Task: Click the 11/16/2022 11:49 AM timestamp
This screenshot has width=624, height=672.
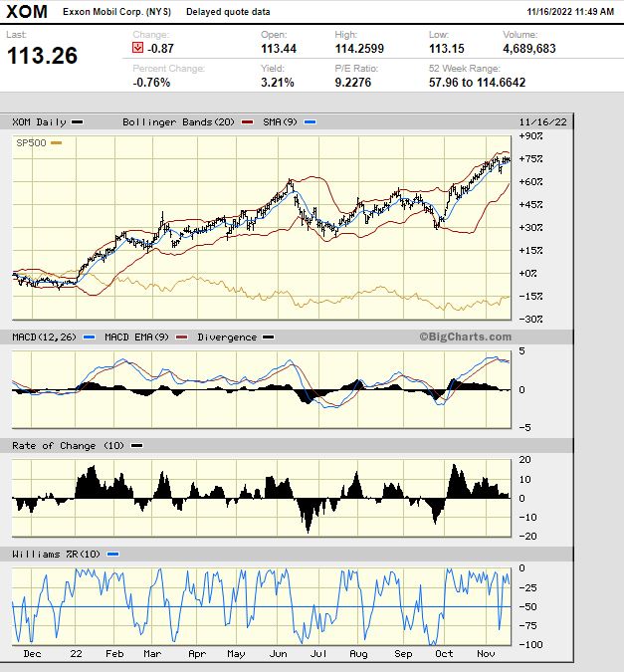Action: pos(570,12)
